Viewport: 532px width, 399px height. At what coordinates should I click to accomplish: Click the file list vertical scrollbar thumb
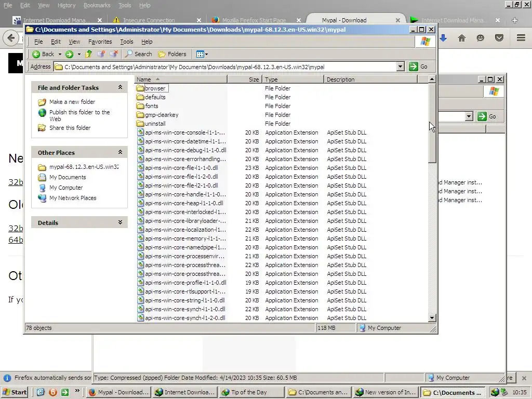pos(432,124)
